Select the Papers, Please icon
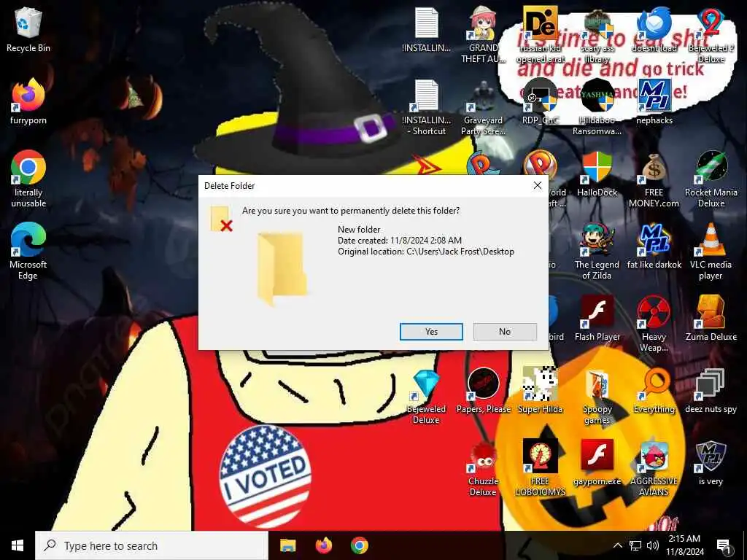Viewport: 747px width, 560px height. (483, 391)
